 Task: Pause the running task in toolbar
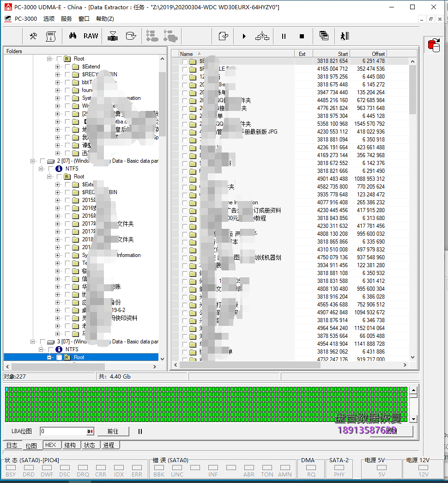click(284, 37)
